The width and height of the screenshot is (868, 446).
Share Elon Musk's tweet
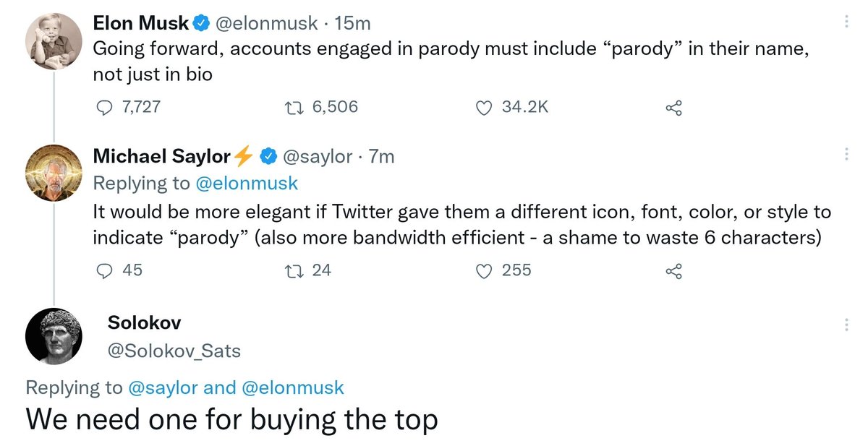(673, 108)
